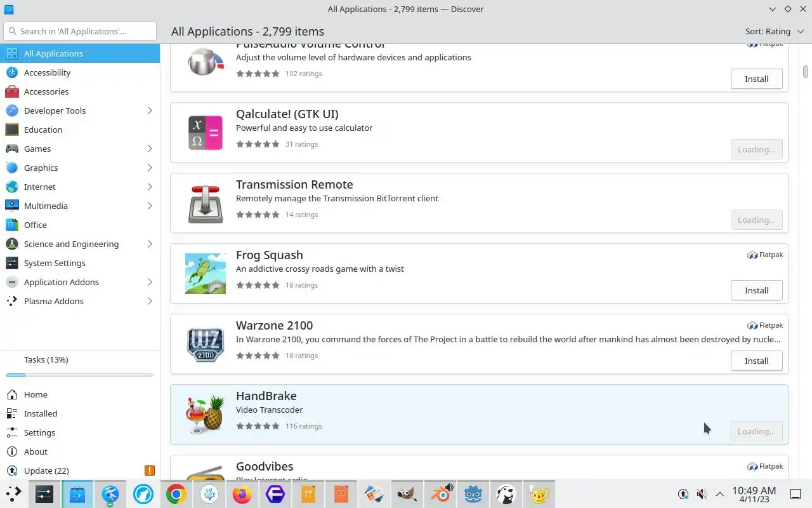Expand the Developer Tools subcategories arrow
The width and height of the screenshot is (812, 508).
coord(150,110)
